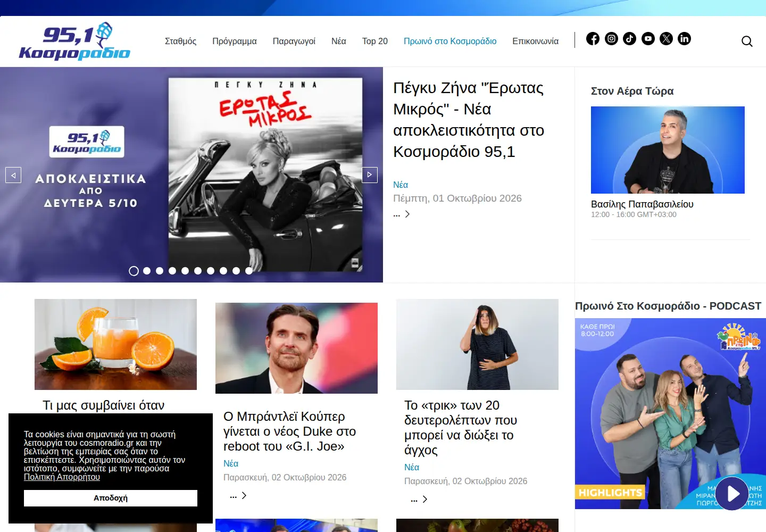Open the Πρόγραμμα menu item
766x532 pixels.
(x=235, y=41)
